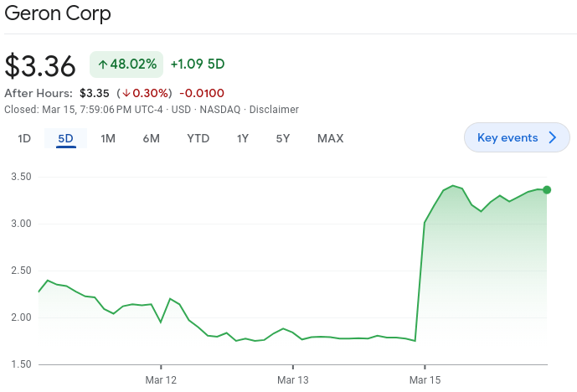Open the Disclaimer link
This screenshot has height=392, width=577.
click(274, 110)
